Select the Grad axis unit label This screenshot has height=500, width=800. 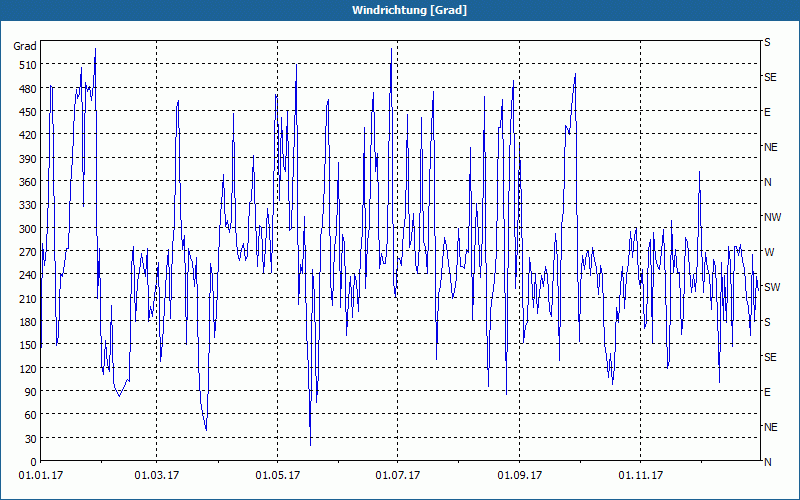[25, 46]
